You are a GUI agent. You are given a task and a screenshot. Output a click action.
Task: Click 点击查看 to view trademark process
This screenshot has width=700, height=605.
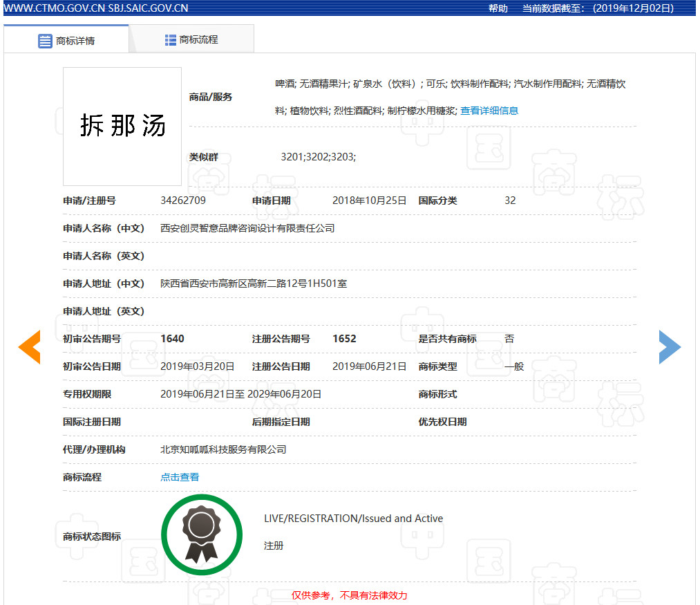click(x=180, y=476)
